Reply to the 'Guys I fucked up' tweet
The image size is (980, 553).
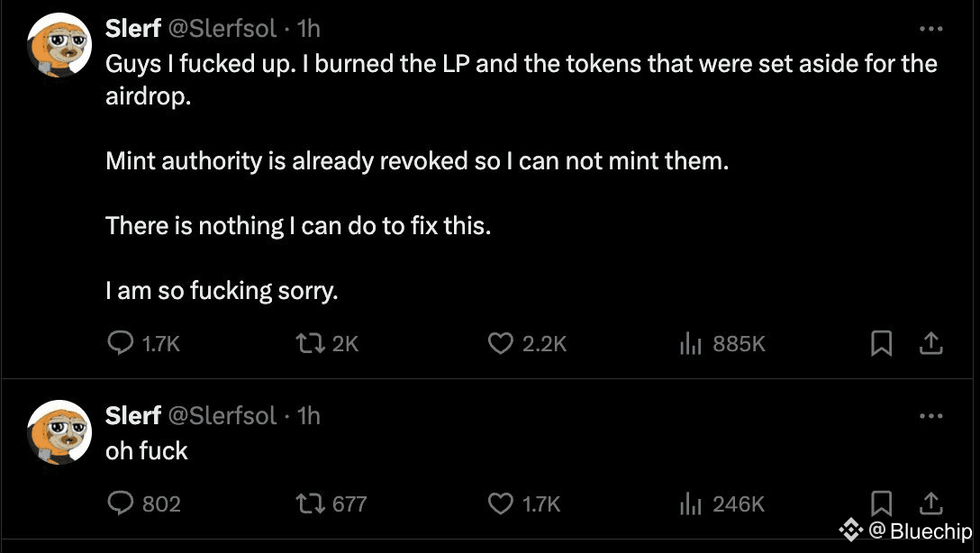point(121,343)
